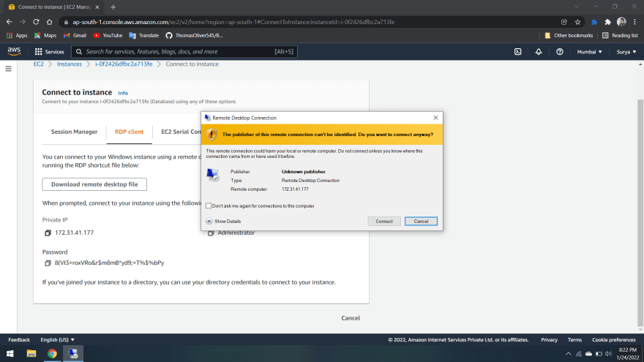This screenshot has height=362, width=644.
Task: Select Remote Desktop Connection taskbar icon
Action: pyautogui.click(x=73, y=353)
